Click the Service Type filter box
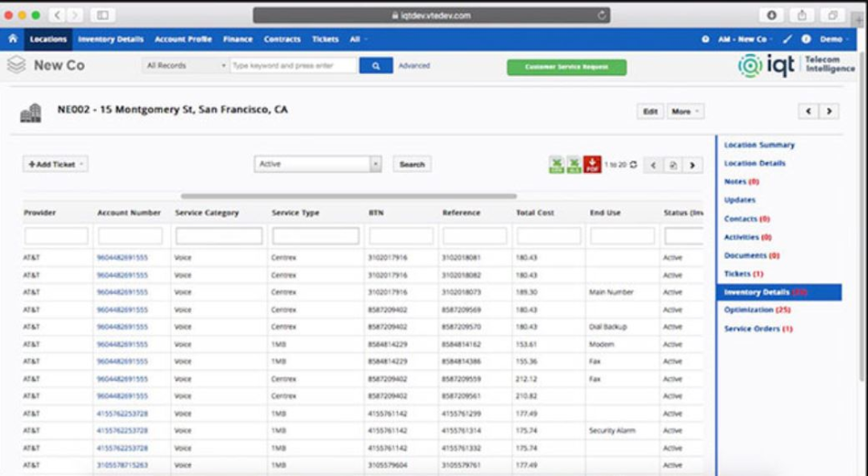This screenshot has width=868, height=476. coord(316,236)
